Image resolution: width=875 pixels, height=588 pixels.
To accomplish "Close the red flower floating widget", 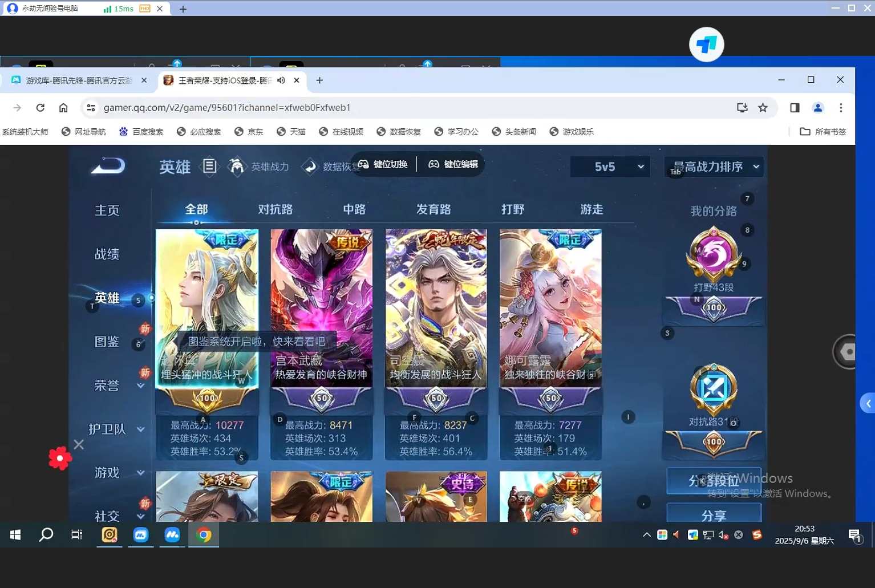I will coord(79,444).
